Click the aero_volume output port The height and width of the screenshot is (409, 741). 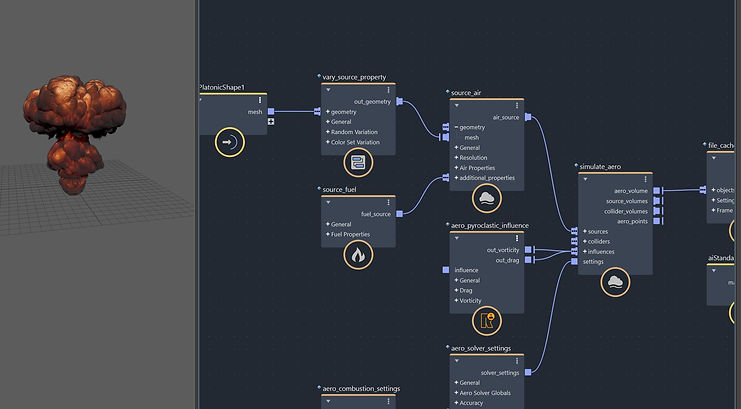click(656, 191)
